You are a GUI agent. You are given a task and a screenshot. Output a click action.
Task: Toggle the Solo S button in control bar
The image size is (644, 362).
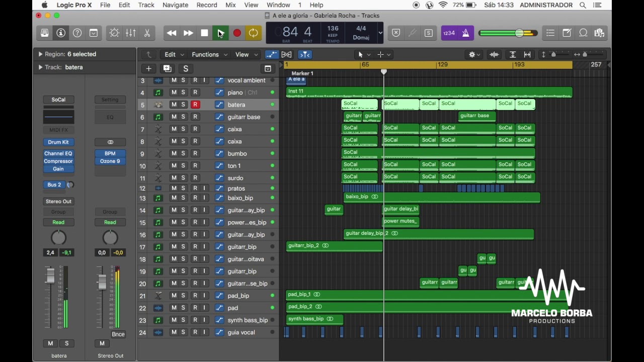click(429, 33)
